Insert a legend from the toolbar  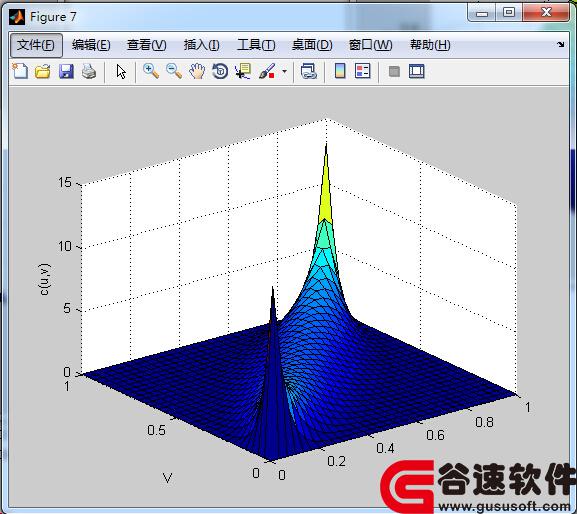[362, 71]
